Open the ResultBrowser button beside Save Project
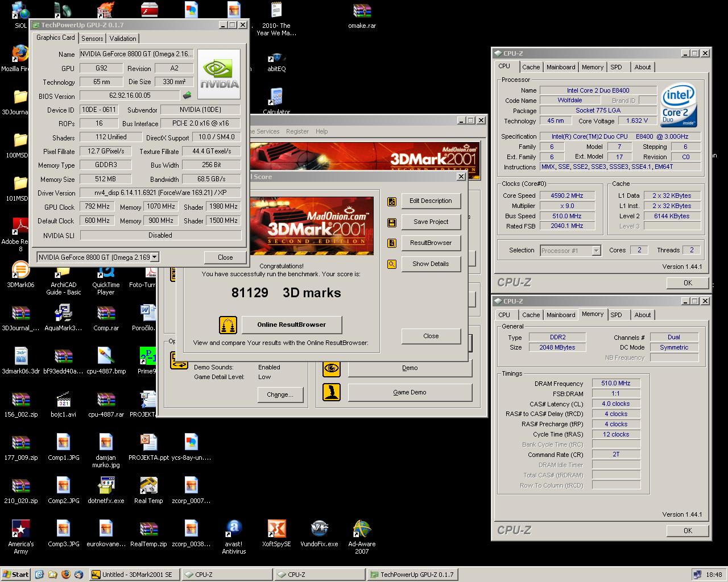 click(431, 243)
